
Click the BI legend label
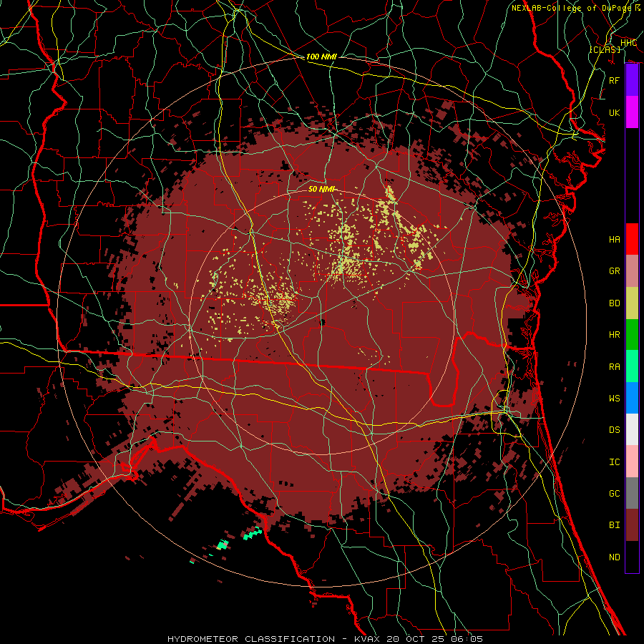pyautogui.click(x=615, y=525)
